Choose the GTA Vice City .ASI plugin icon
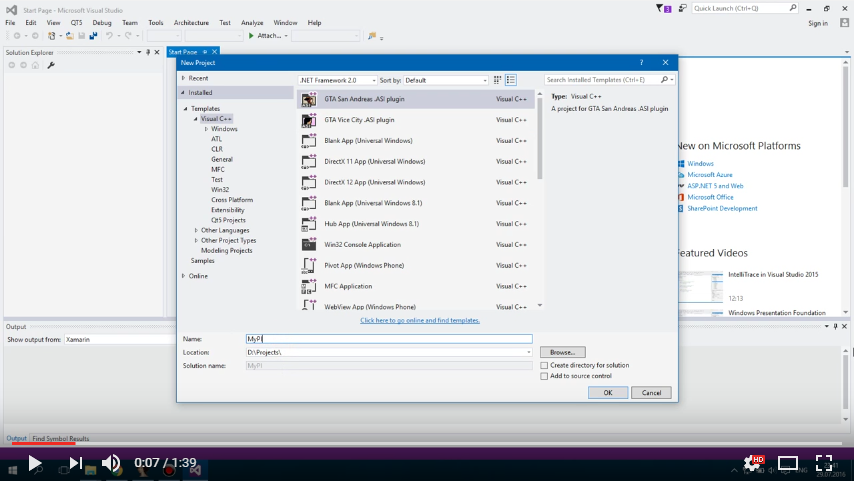The height and width of the screenshot is (481, 854). pyautogui.click(x=309, y=120)
